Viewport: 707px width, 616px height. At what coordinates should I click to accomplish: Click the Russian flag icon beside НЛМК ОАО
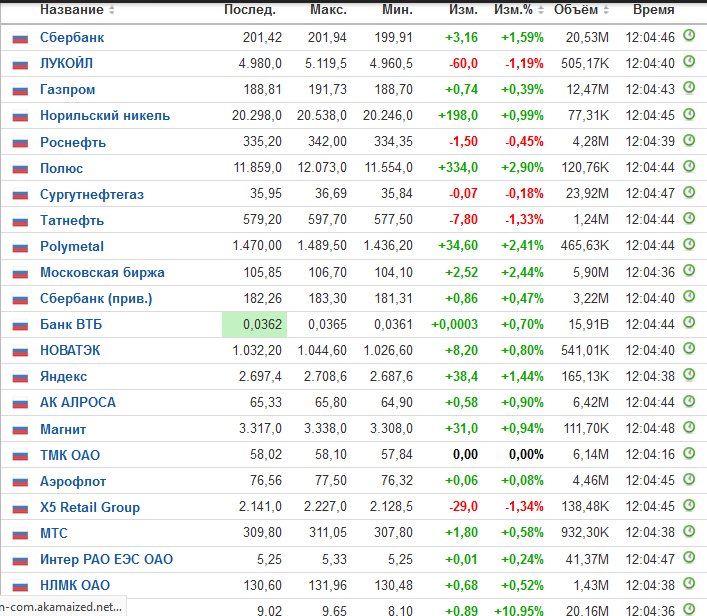pyautogui.click(x=20, y=586)
